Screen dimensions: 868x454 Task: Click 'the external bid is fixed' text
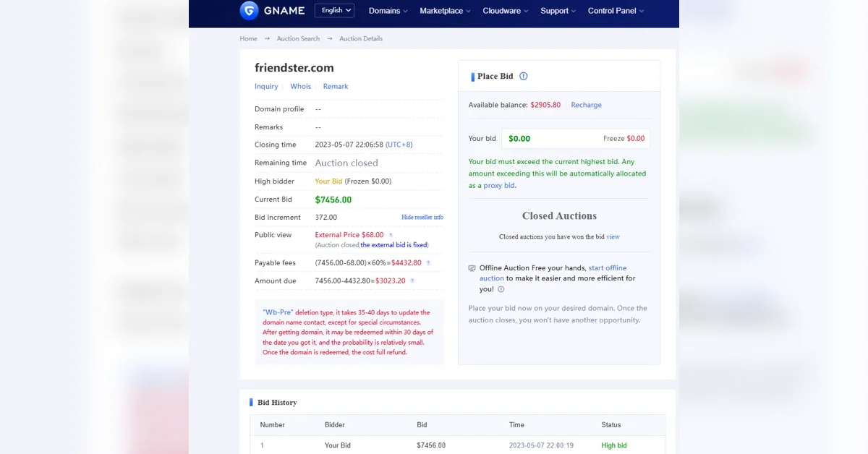pyautogui.click(x=393, y=245)
